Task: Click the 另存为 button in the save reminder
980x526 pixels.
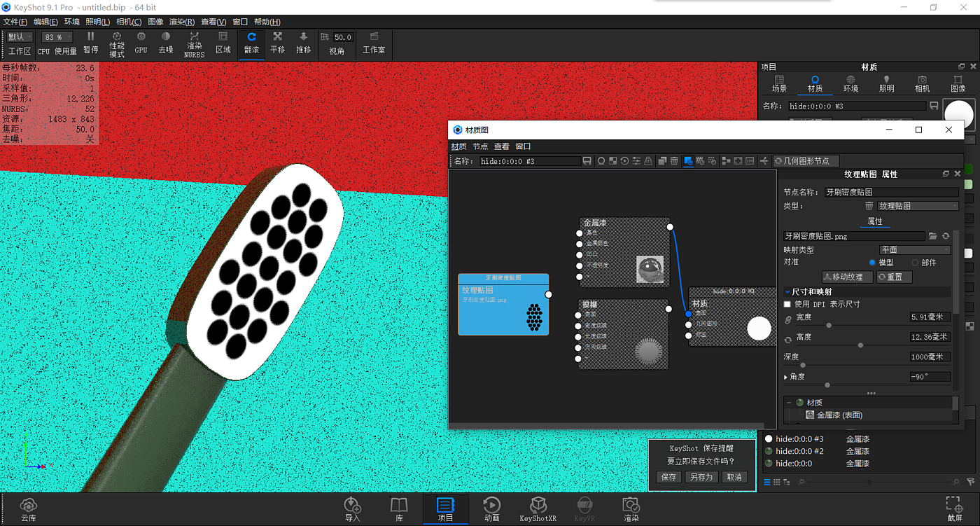Action: coord(701,477)
